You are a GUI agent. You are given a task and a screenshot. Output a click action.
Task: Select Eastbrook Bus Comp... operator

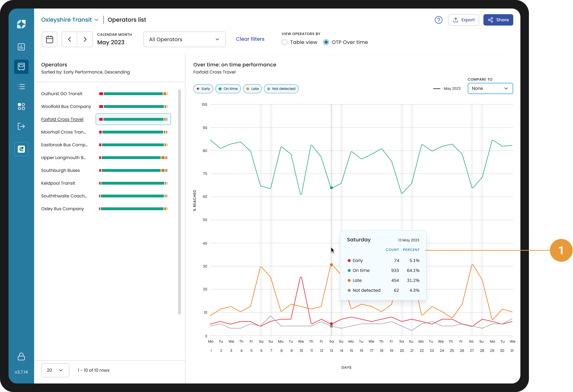pos(64,145)
